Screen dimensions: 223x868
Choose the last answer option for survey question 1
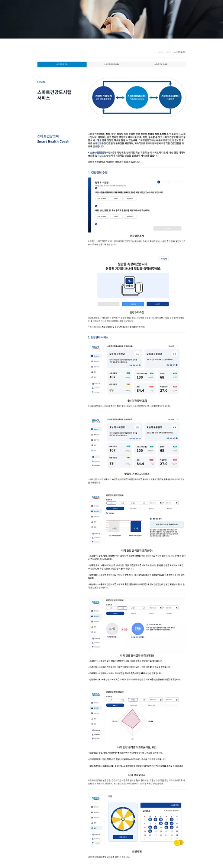coord(130,199)
